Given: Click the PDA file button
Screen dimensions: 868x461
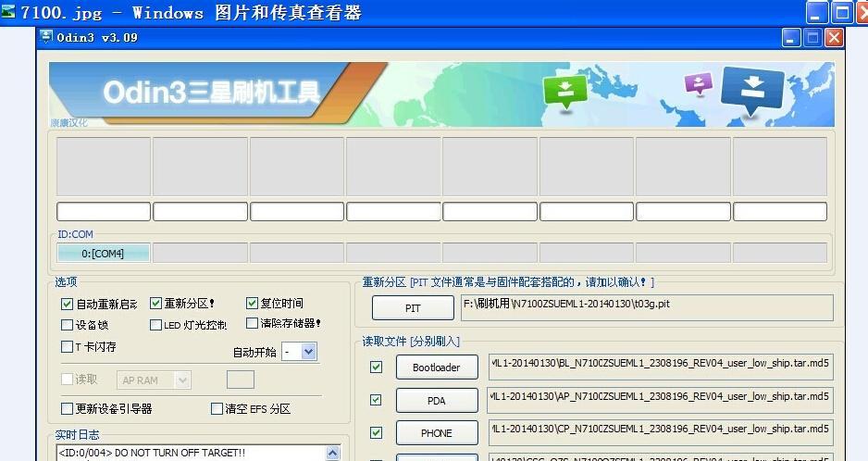Looking at the screenshot, I should click(437, 401).
